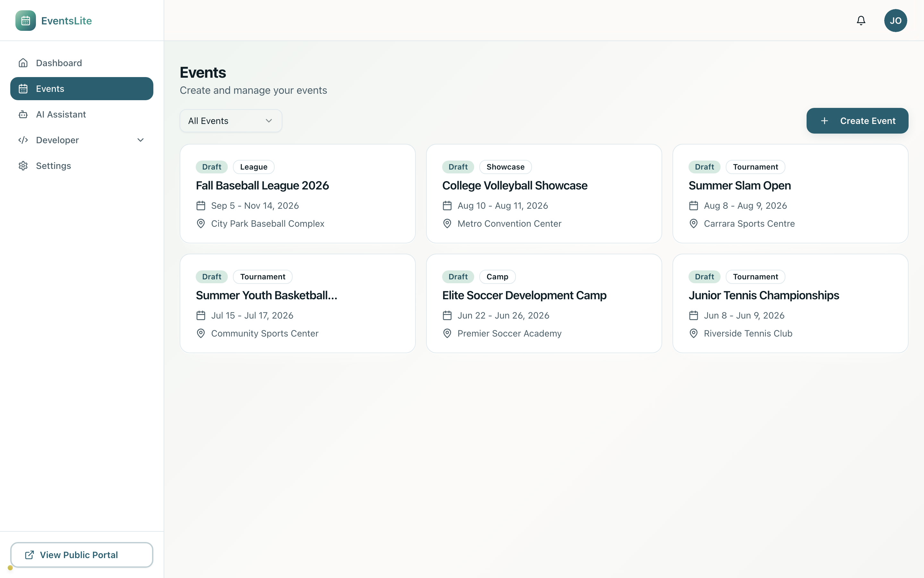
Task: Click calendar icon beside Jun 8 - Jun 9, 2026
Action: coord(693,315)
